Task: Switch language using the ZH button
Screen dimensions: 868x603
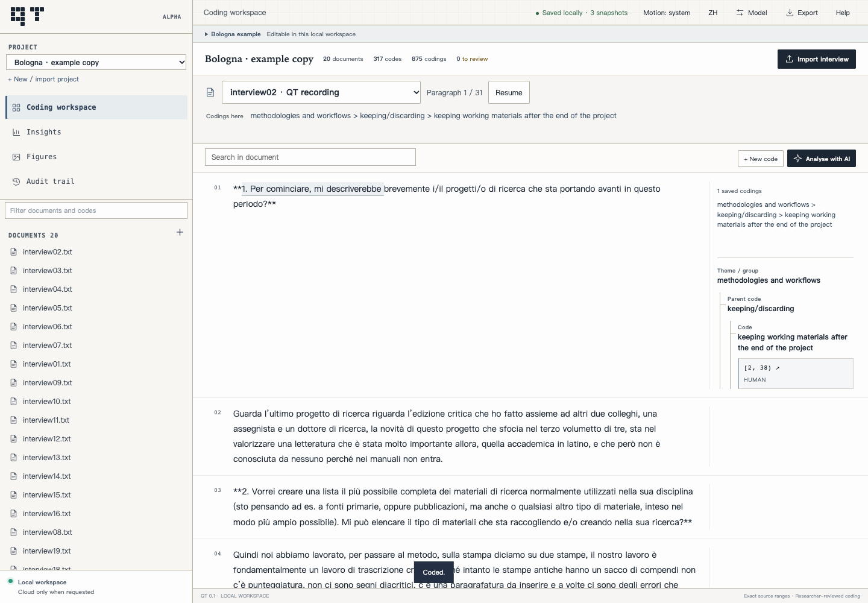Action: [x=712, y=13]
